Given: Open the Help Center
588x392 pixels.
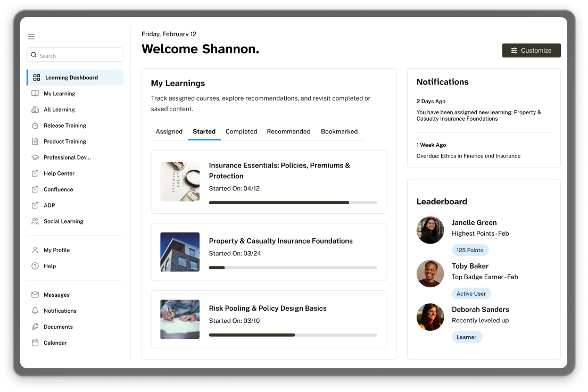Looking at the screenshot, I should click(59, 173).
